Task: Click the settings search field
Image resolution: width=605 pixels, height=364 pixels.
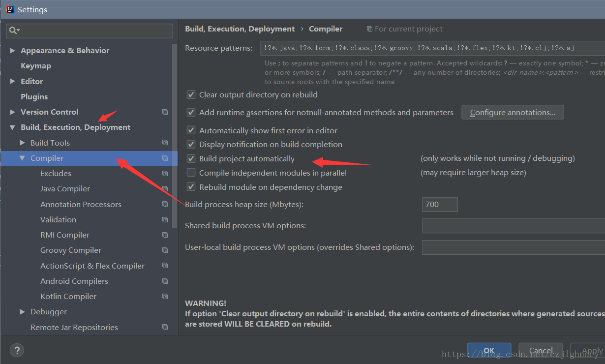Action: pos(90,30)
